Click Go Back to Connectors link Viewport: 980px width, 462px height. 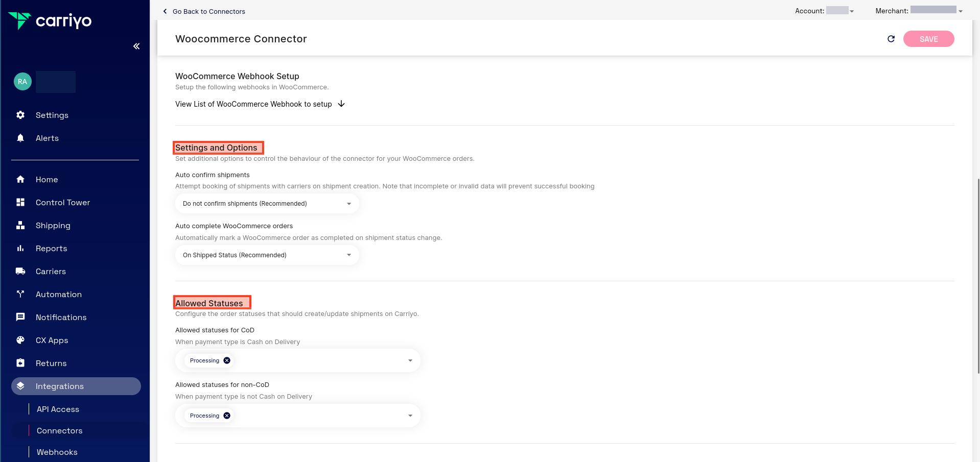(209, 11)
